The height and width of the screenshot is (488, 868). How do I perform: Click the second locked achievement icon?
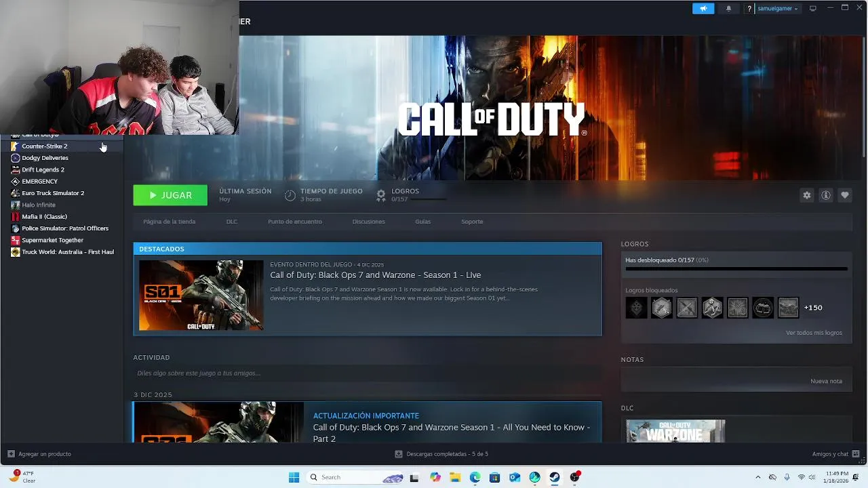coord(662,308)
